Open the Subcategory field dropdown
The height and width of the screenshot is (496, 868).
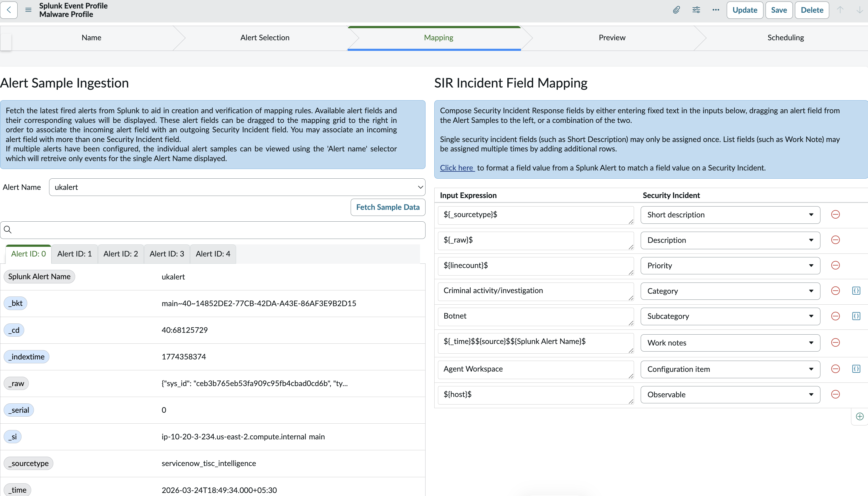tap(730, 316)
